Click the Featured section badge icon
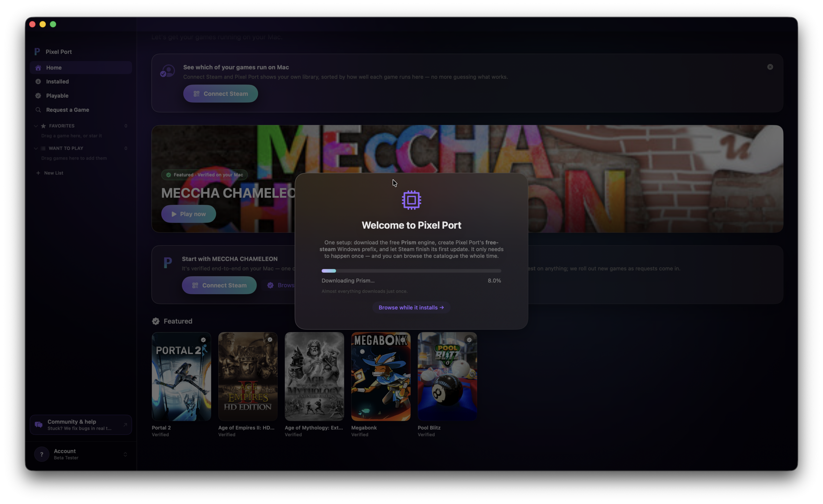 (x=156, y=321)
